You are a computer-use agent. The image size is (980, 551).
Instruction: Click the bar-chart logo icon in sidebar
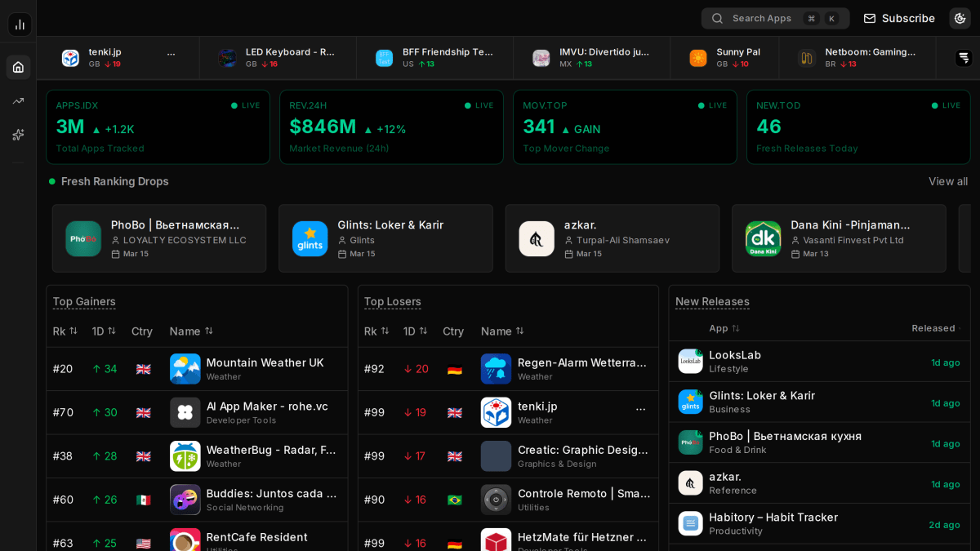[x=20, y=24]
